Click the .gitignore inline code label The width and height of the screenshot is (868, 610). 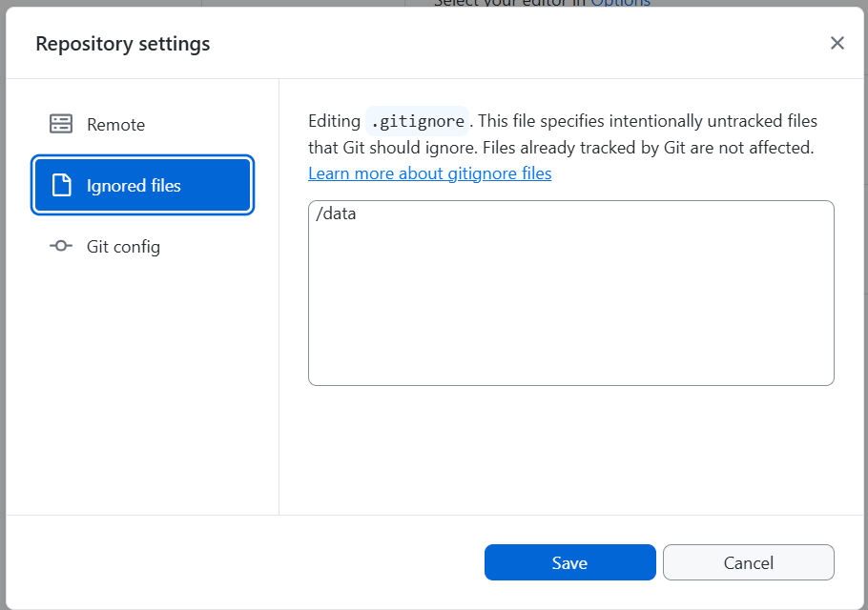(418, 121)
